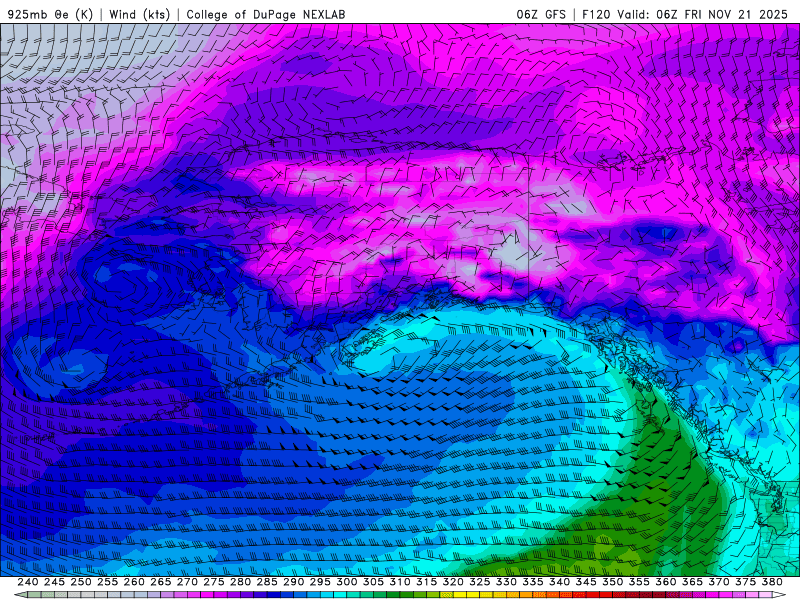Screen dimensions: 800x600
Task: Select the 325 value on color scale
Action: point(480,582)
